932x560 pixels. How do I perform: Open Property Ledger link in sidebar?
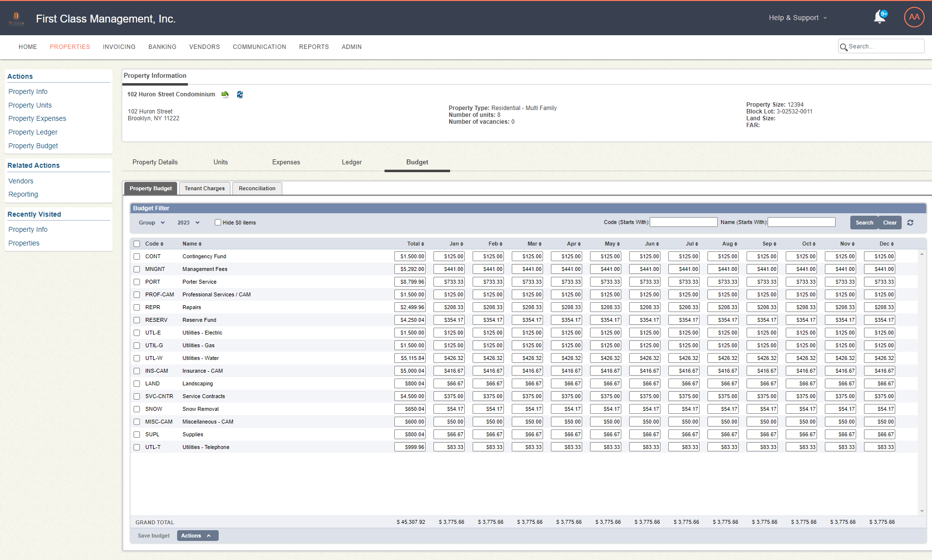[33, 132]
